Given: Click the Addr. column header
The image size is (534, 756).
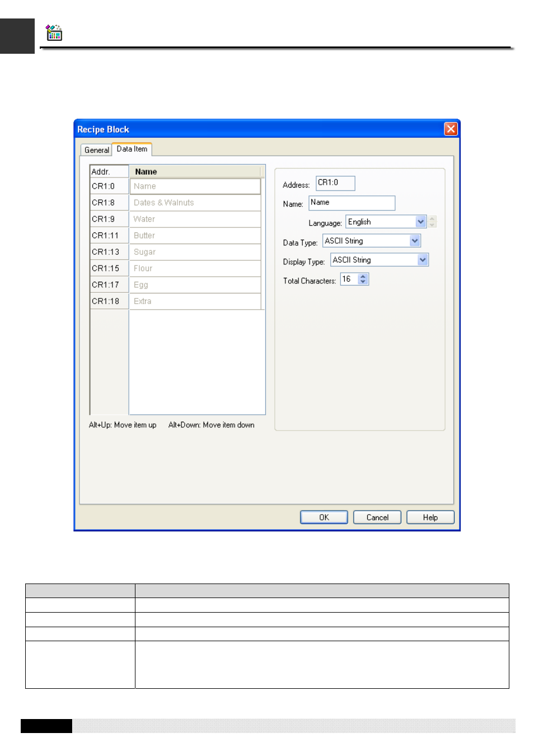Looking at the screenshot, I should click(x=109, y=172).
